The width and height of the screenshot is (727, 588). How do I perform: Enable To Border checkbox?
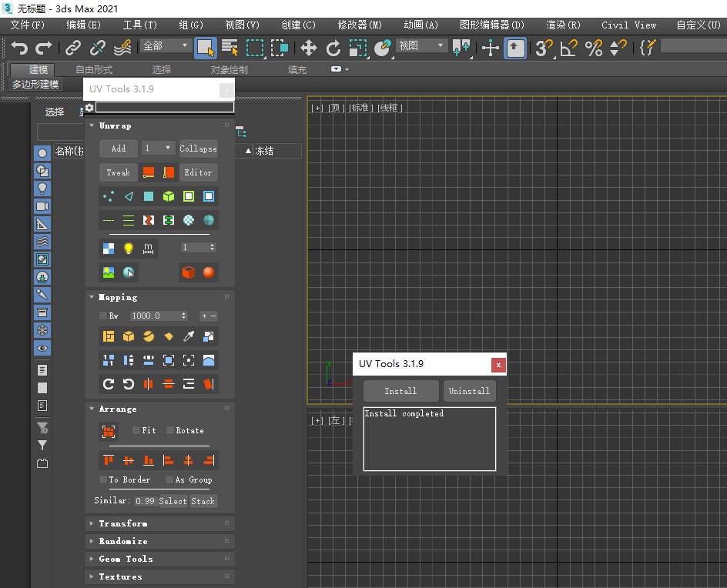coord(103,479)
